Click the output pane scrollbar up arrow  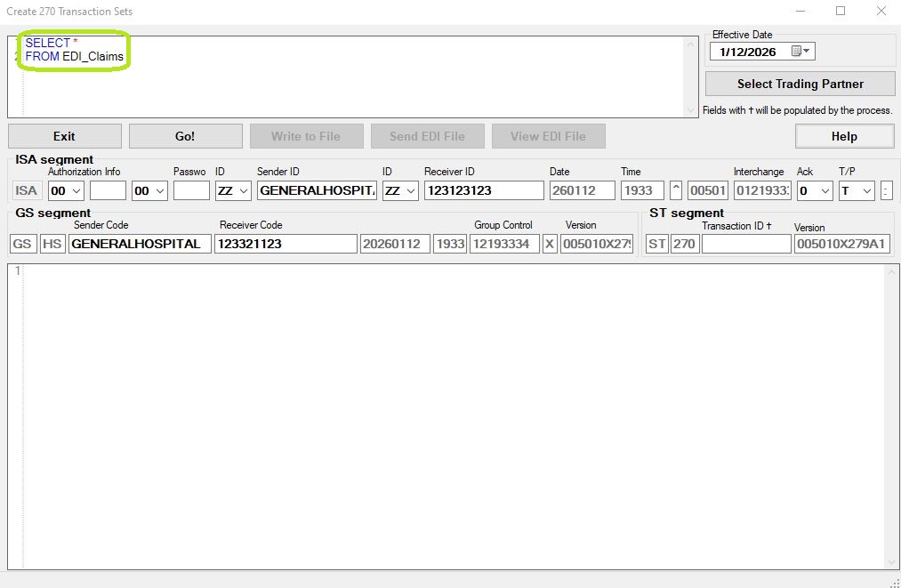pyautogui.click(x=892, y=272)
